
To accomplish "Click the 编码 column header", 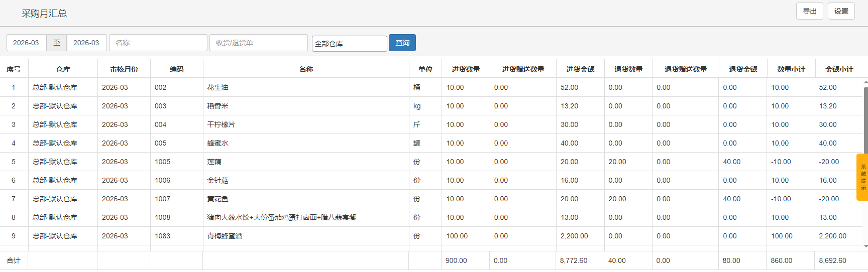I will click(x=176, y=69).
